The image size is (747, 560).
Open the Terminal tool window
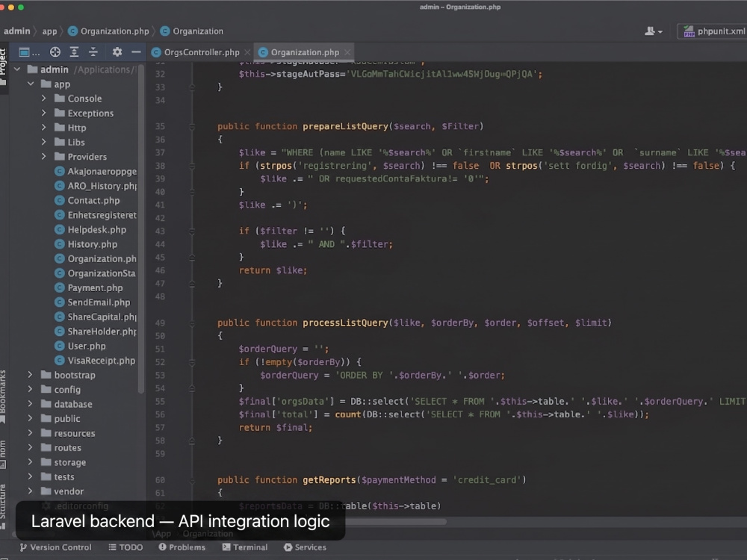245,547
